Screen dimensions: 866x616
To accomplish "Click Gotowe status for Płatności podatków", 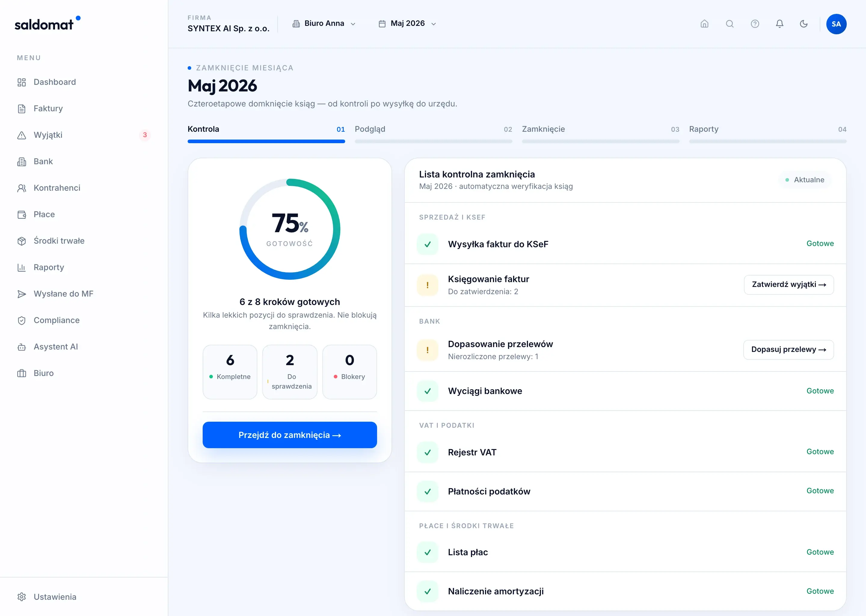I will click(820, 491).
